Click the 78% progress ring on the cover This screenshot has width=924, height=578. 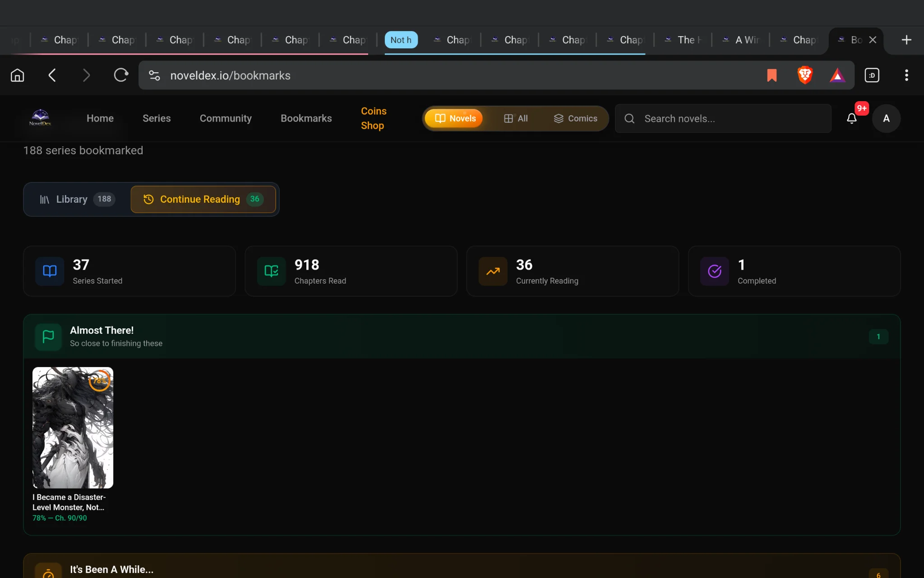(x=99, y=380)
